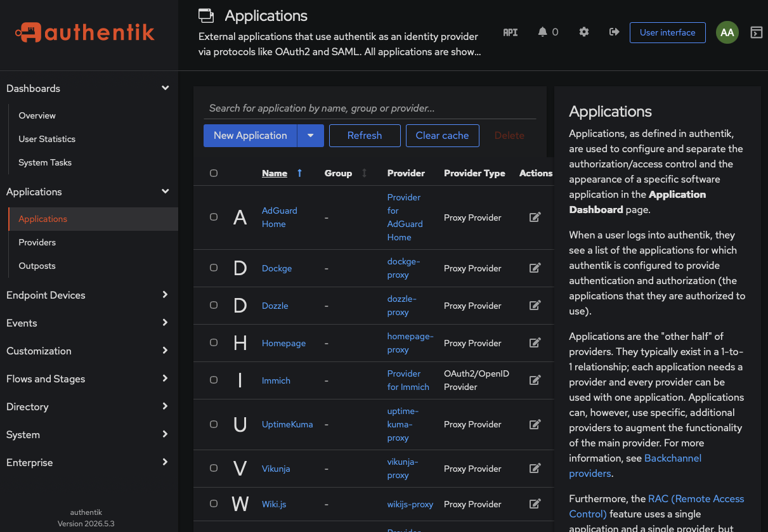This screenshot has height=532, width=768.
Task: Check the AdGuard Home row checkbox
Action: pyautogui.click(x=214, y=217)
